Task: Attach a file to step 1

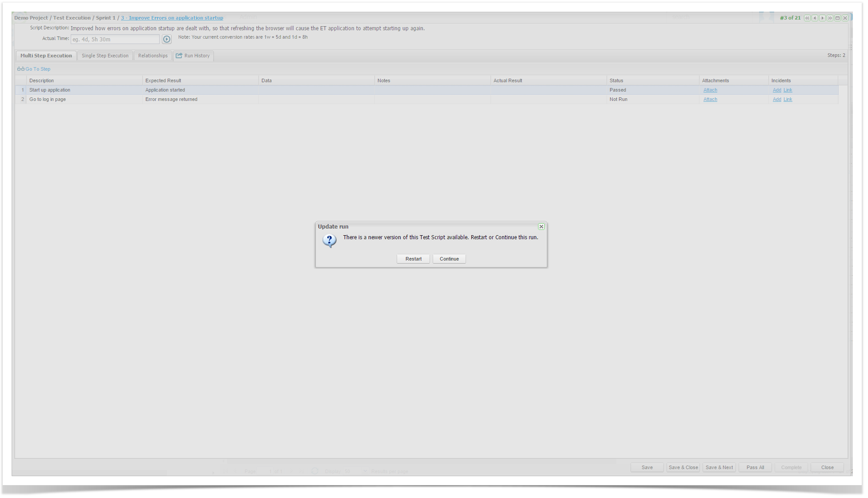Action: click(x=710, y=90)
